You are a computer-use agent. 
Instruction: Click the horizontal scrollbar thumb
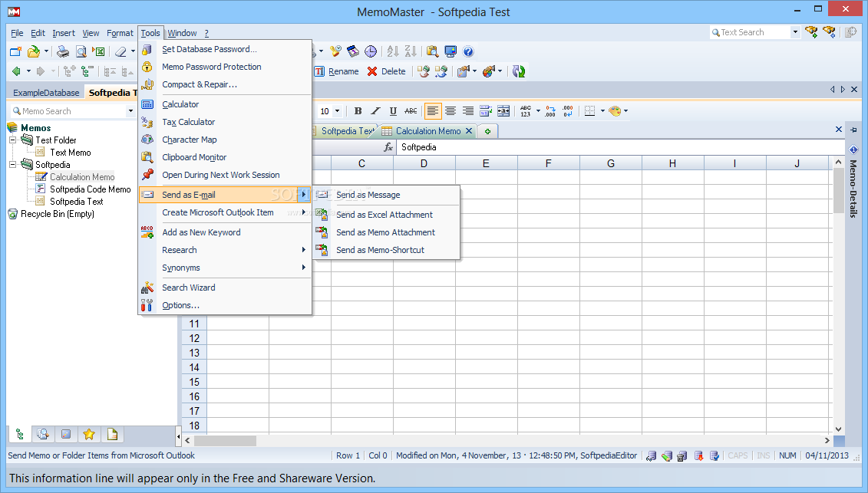[225, 440]
